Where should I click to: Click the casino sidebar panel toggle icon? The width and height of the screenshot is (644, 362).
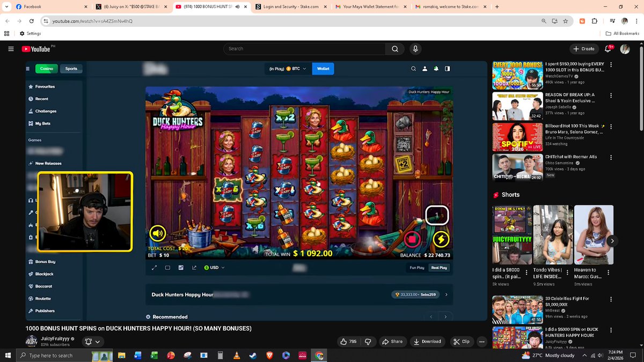(x=447, y=69)
